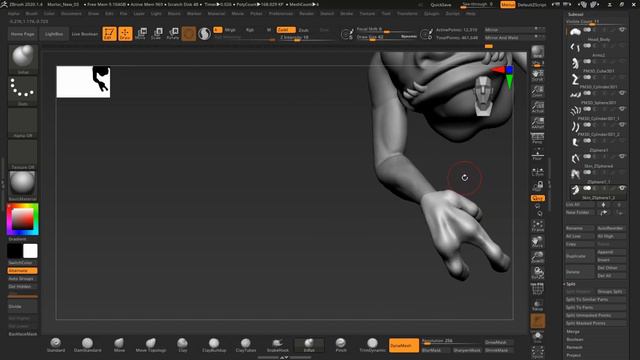
Task: Open the Alpha menu
Action: coord(13,13)
